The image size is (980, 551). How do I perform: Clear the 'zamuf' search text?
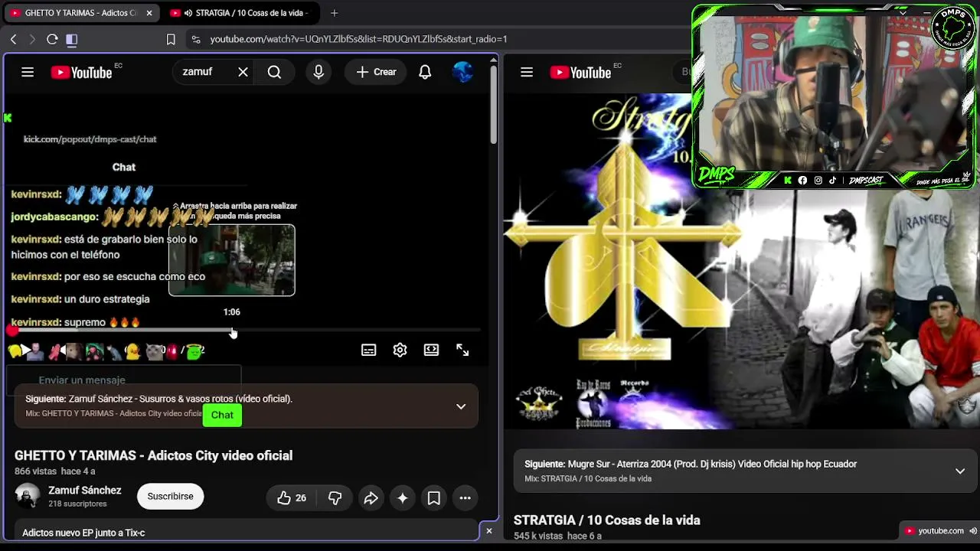click(x=243, y=72)
